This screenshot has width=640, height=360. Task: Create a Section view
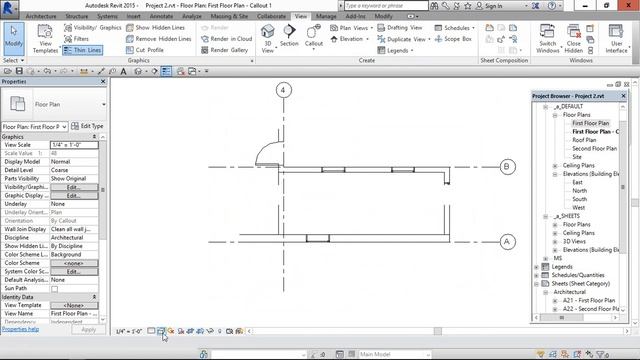tap(289, 36)
